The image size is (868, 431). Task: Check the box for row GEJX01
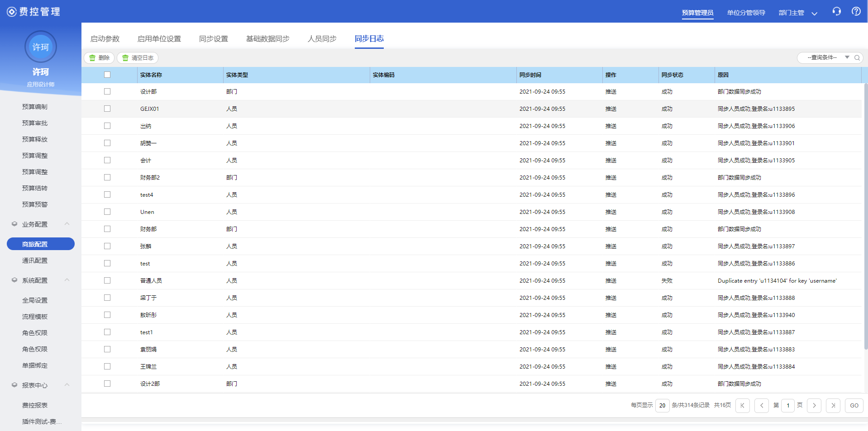coord(107,109)
